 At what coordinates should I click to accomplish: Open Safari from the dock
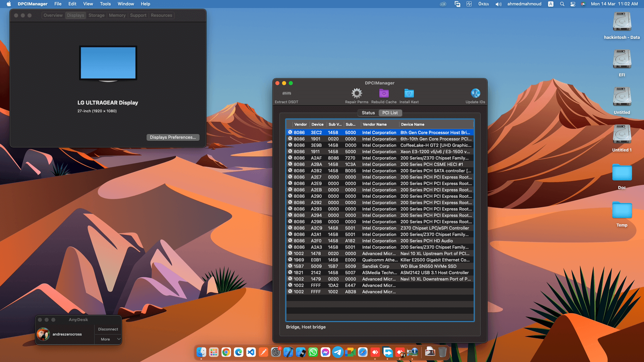[363, 352]
